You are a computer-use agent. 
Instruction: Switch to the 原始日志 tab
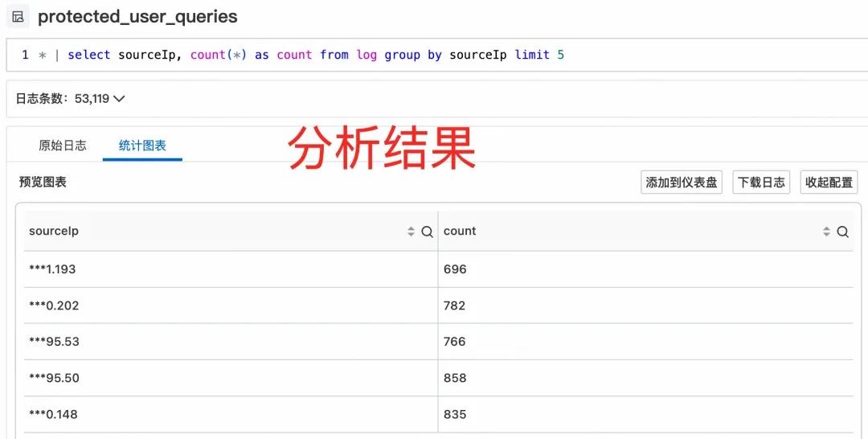pos(63,146)
